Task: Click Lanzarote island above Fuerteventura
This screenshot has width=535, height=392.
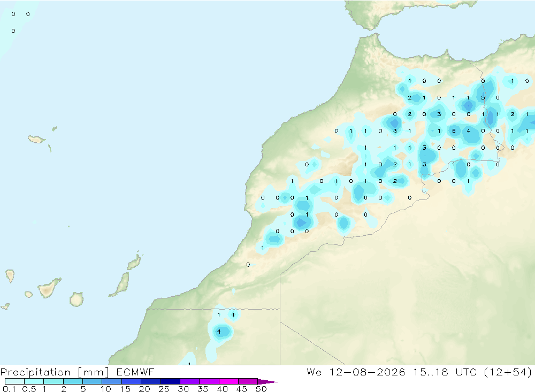Action: click(x=134, y=262)
